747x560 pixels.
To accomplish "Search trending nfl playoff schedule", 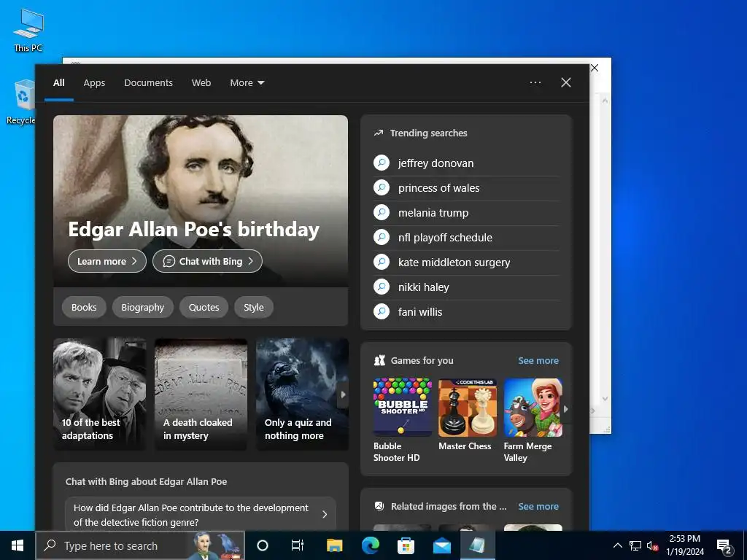I will [x=466, y=238].
